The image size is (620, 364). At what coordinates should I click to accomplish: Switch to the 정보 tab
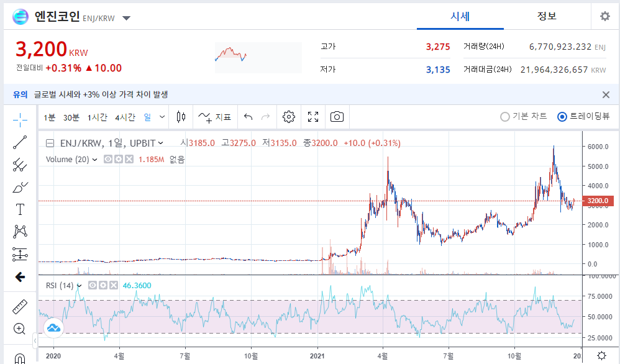pos(547,16)
